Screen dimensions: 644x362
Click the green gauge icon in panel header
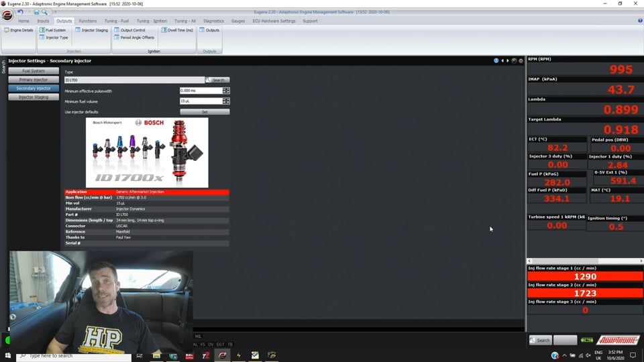click(514, 61)
